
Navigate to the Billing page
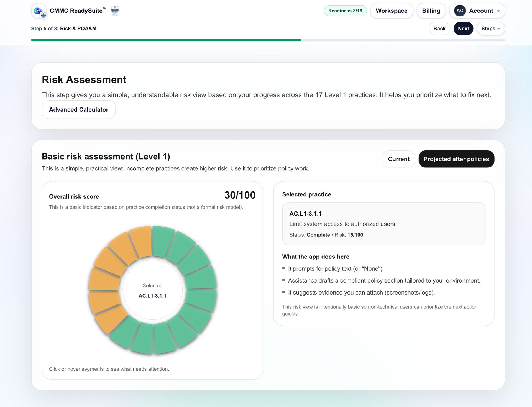(x=431, y=11)
